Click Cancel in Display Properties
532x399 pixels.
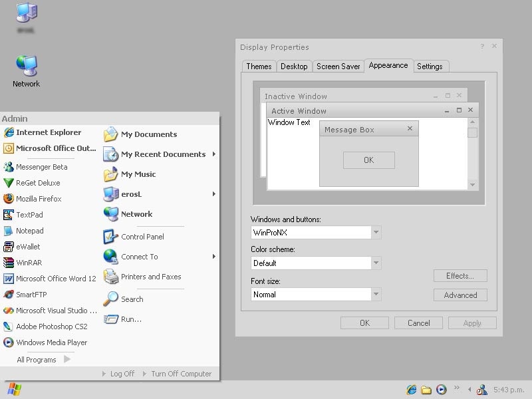[418, 323]
